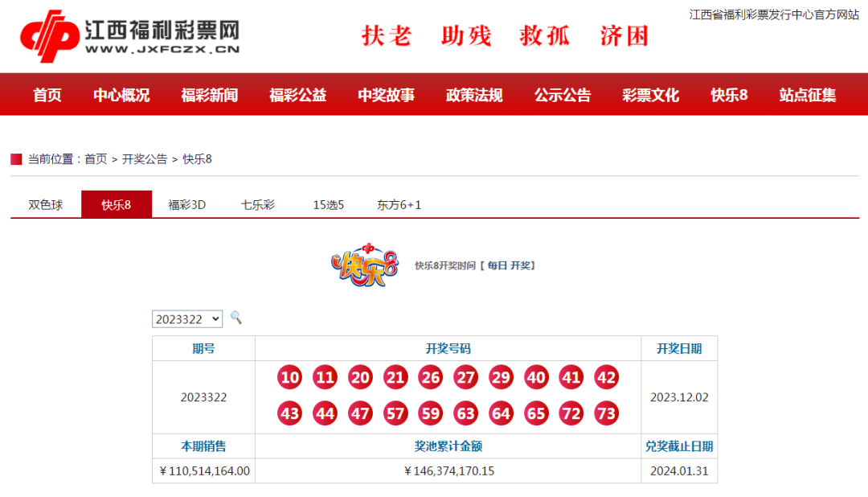Select winning number ball 72

[x=571, y=413]
